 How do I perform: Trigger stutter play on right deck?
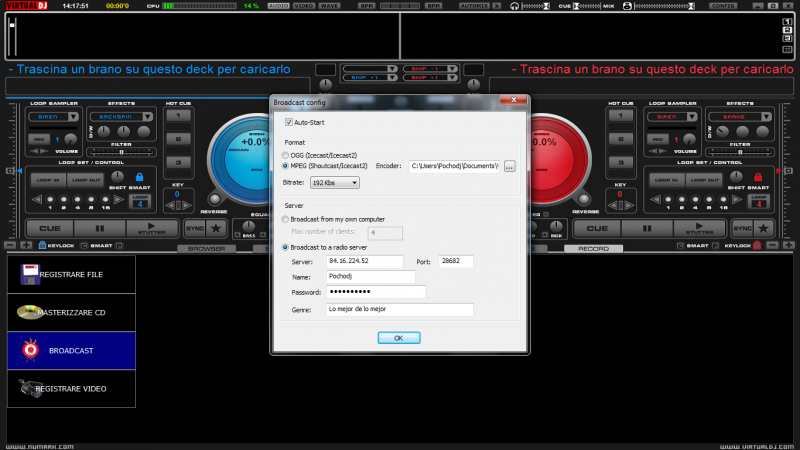pos(699,229)
